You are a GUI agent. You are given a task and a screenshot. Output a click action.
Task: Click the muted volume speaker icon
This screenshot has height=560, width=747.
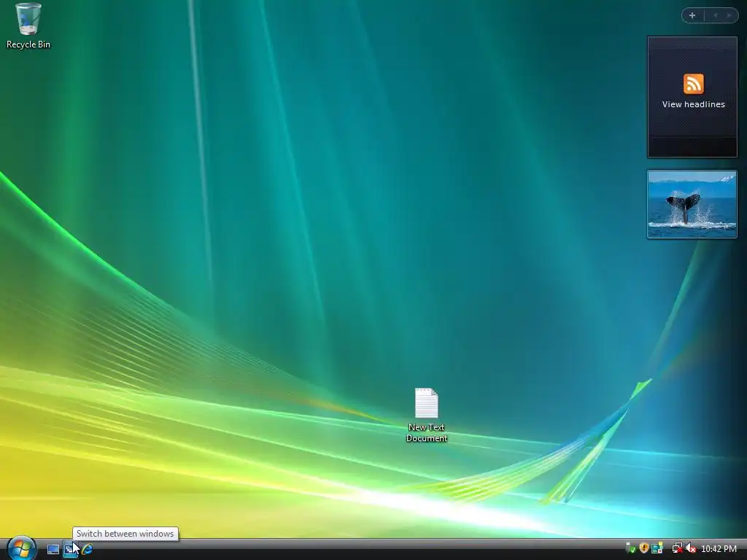(690, 548)
